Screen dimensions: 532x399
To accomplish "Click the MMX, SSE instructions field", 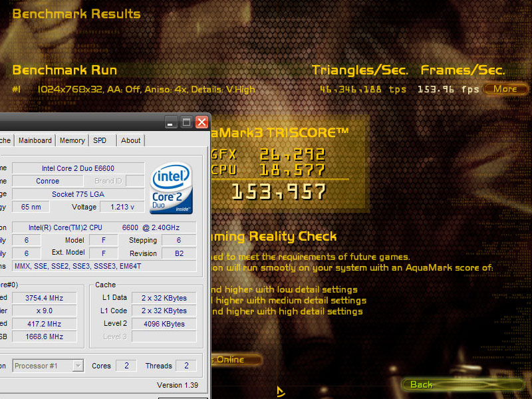I will pyautogui.click(x=104, y=267).
